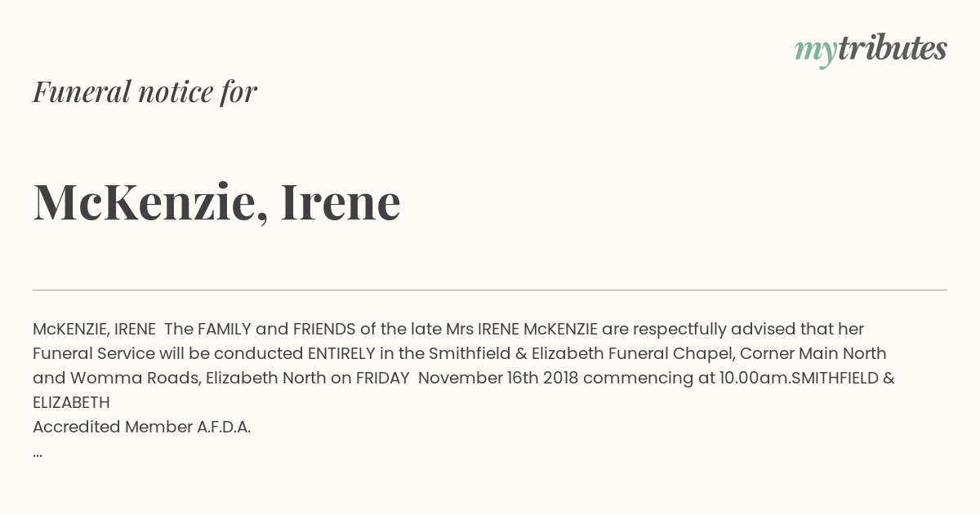Click the first name "Irene" in title

[x=341, y=202]
